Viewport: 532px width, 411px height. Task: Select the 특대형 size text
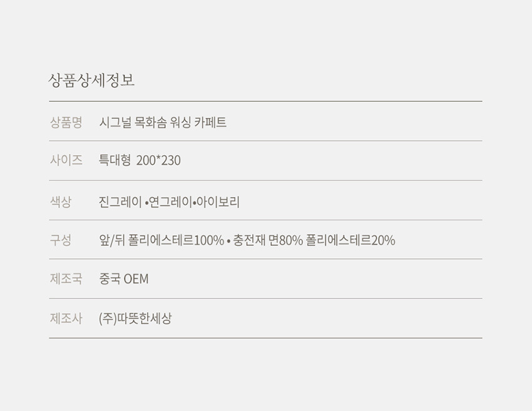pos(115,161)
